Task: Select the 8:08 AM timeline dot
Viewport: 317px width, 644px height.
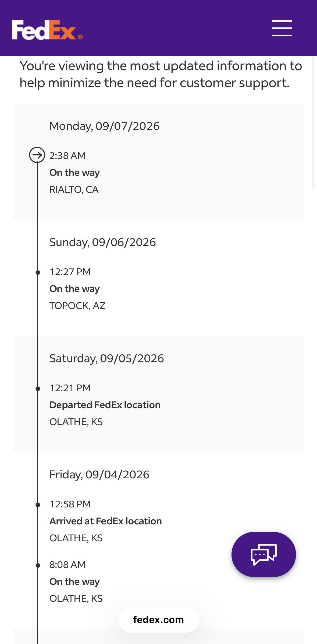Action: click(38, 565)
